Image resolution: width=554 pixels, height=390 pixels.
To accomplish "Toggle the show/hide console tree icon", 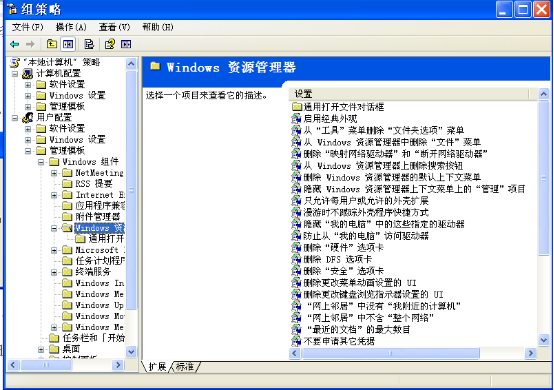I will pyautogui.click(x=68, y=44).
